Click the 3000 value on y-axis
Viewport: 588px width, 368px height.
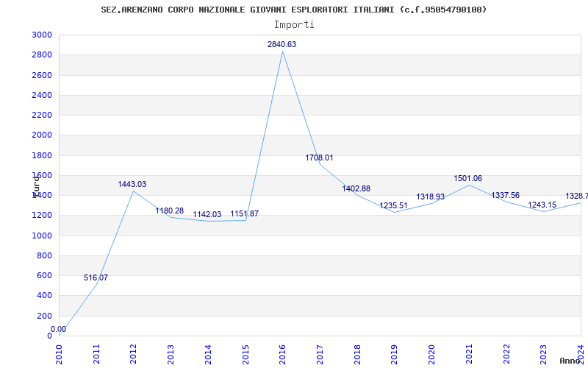(42, 35)
